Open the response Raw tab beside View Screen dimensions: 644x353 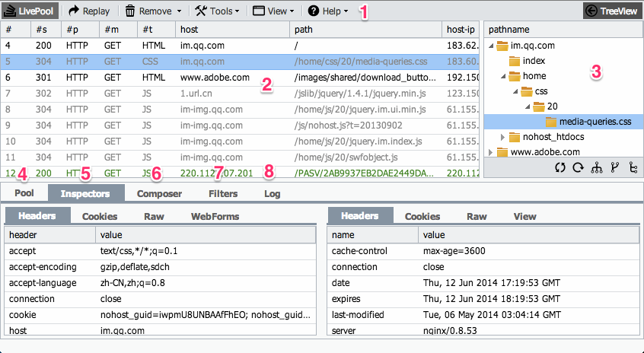click(477, 216)
